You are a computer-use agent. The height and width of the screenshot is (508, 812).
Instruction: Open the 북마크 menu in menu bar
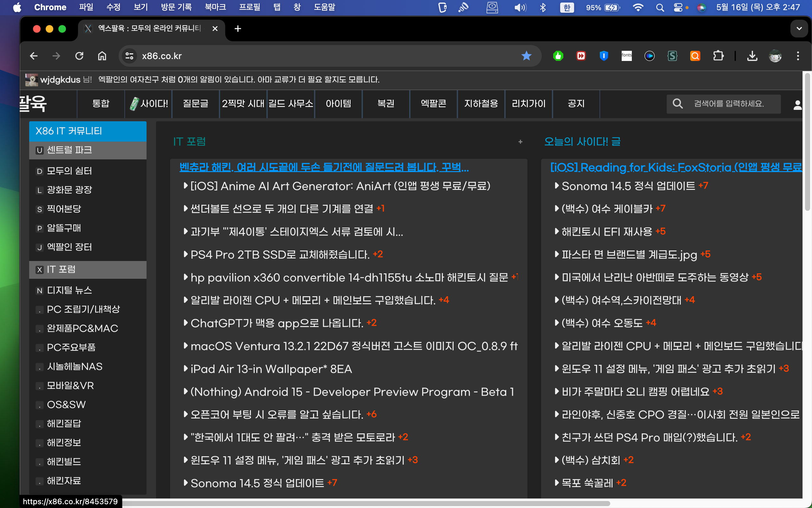pos(215,7)
